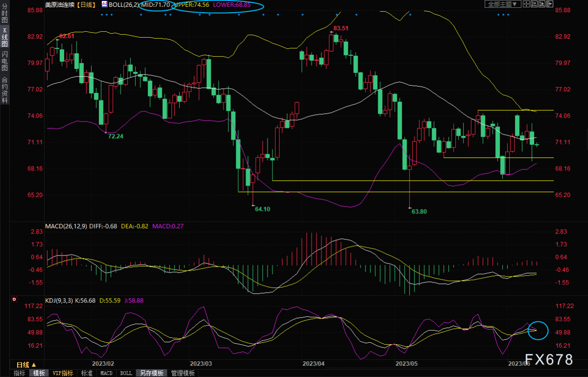Open the VIP指标 tab
The height and width of the screenshot is (377, 588).
coord(63,373)
